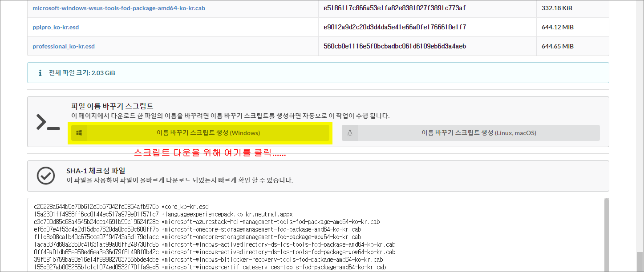Click the Windows logo icon on rename button
The image size is (644, 272).
point(79,133)
